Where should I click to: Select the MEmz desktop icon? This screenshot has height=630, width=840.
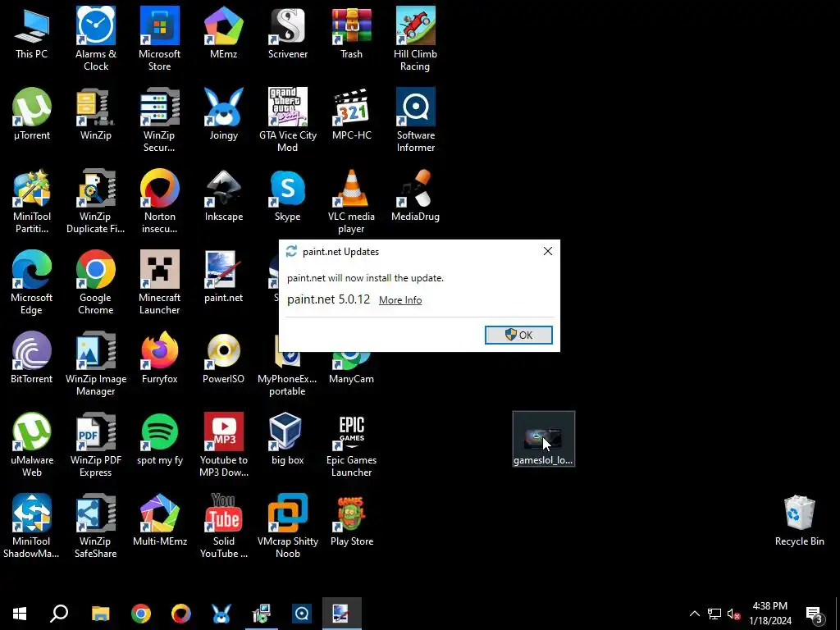point(224,34)
